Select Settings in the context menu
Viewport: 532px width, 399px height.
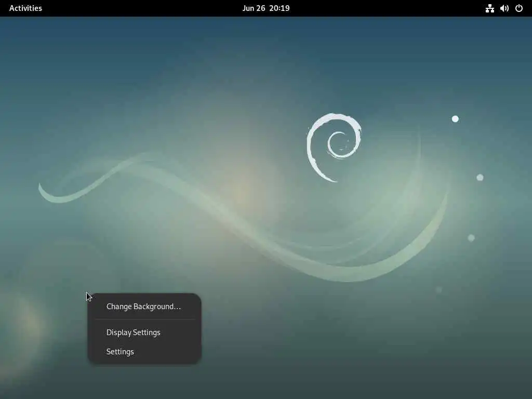144,352
